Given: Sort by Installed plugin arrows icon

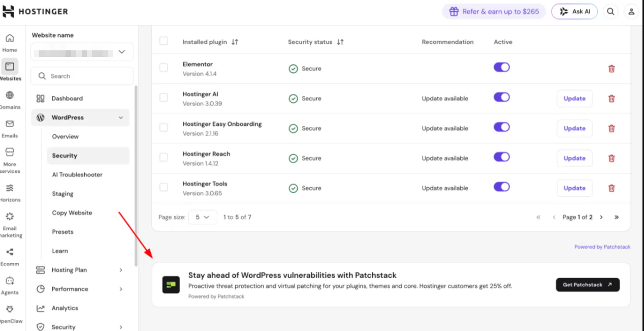Looking at the screenshot, I should pyautogui.click(x=235, y=42).
